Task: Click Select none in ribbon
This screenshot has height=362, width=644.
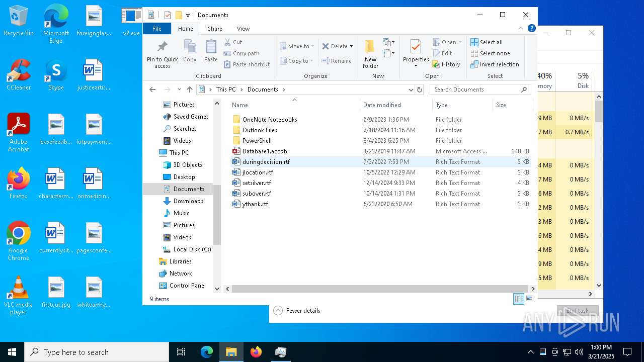Action: coord(490,53)
